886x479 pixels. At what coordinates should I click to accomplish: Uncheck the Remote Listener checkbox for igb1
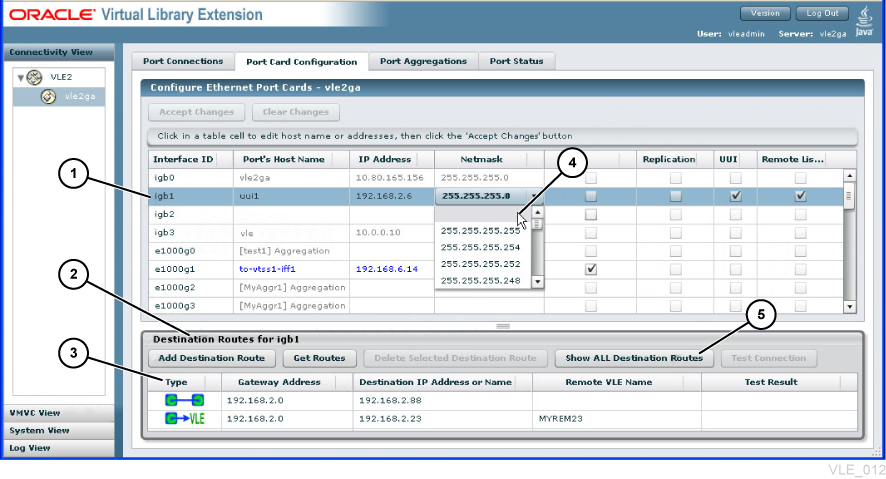click(x=800, y=196)
